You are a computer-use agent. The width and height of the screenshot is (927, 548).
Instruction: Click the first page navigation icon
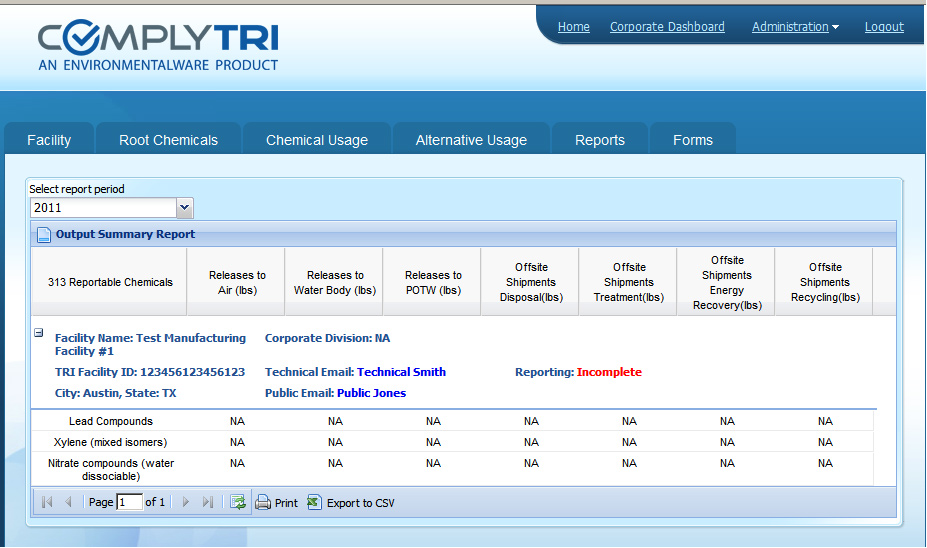(x=47, y=502)
